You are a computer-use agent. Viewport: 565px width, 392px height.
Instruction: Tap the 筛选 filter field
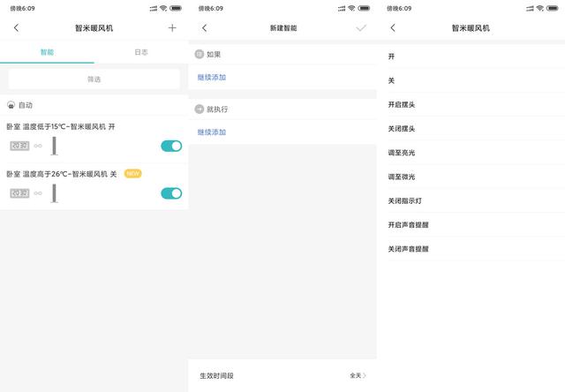[94, 79]
